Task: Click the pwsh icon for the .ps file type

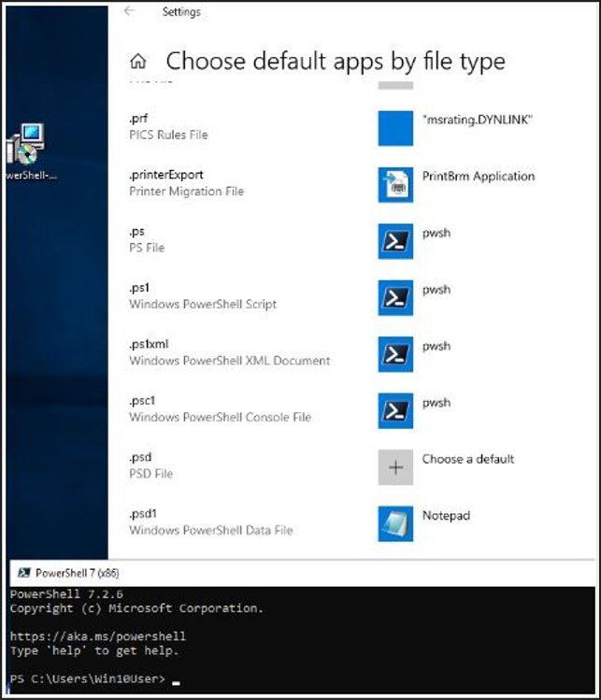Action: tap(395, 241)
